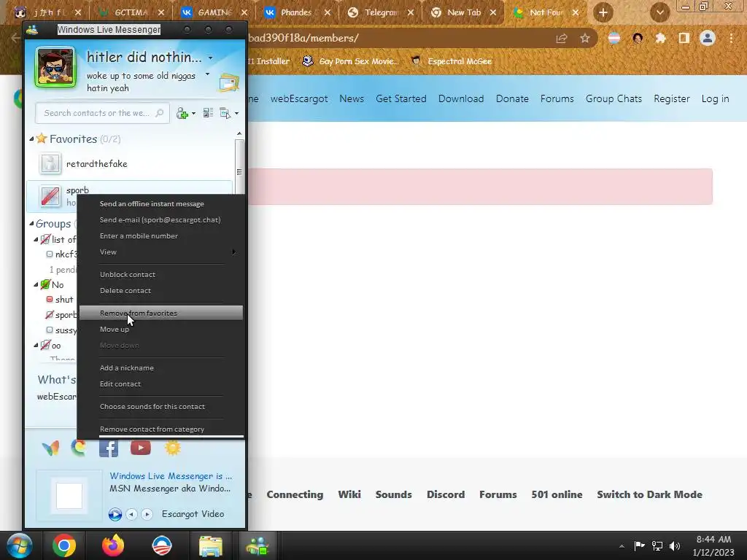
Task: Open a new Chrome tab with plus button
Action: click(603, 12)
